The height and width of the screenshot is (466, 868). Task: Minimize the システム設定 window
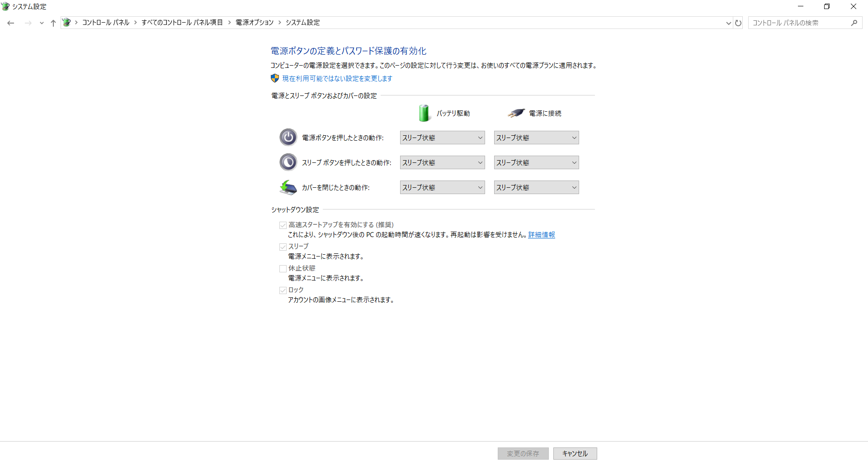coord(801,6)
